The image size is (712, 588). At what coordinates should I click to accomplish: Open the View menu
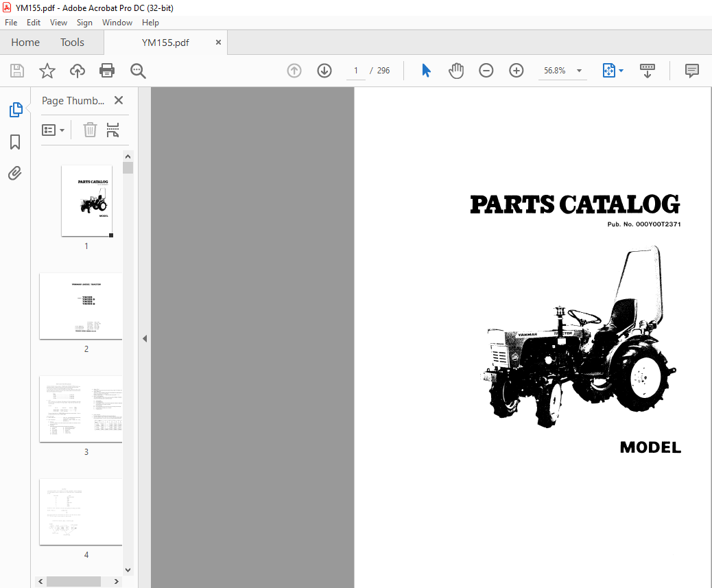58,22
